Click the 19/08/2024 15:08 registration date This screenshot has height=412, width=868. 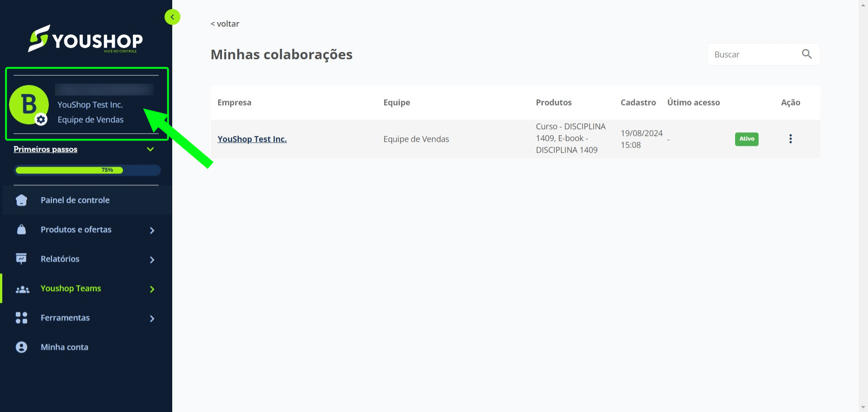642,139
